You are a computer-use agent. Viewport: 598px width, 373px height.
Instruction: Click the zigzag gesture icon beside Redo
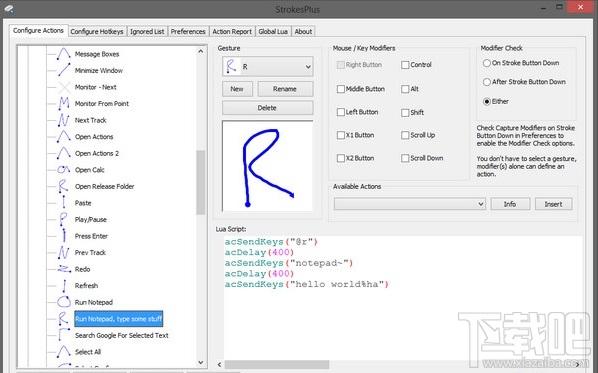pos(64,269)
